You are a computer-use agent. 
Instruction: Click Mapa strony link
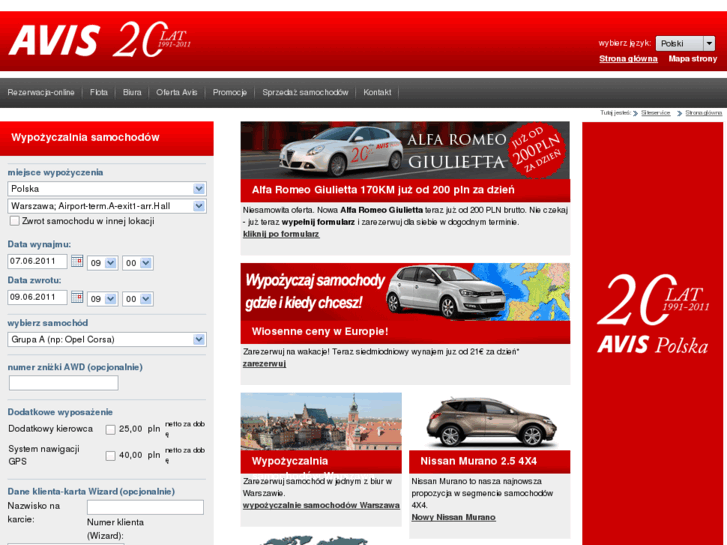click(x=693, y=59)
